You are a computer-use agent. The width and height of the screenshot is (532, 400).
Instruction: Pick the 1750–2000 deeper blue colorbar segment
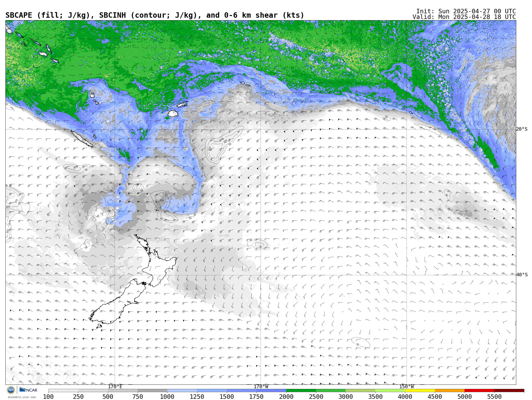[271, 391]
